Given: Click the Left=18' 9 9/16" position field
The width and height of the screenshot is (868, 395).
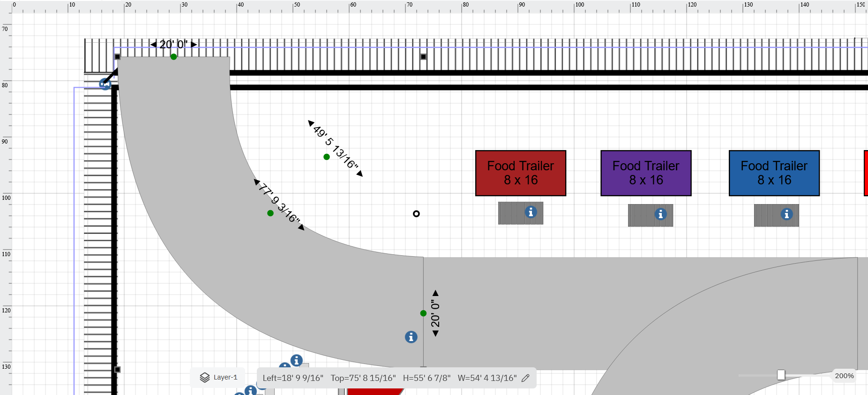Looking at the screenshot, I should point(293,378).
